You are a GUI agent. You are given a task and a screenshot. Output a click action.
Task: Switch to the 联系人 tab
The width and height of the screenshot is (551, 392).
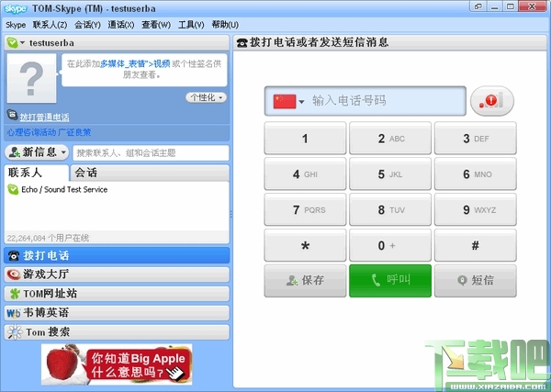coord(36,173)
